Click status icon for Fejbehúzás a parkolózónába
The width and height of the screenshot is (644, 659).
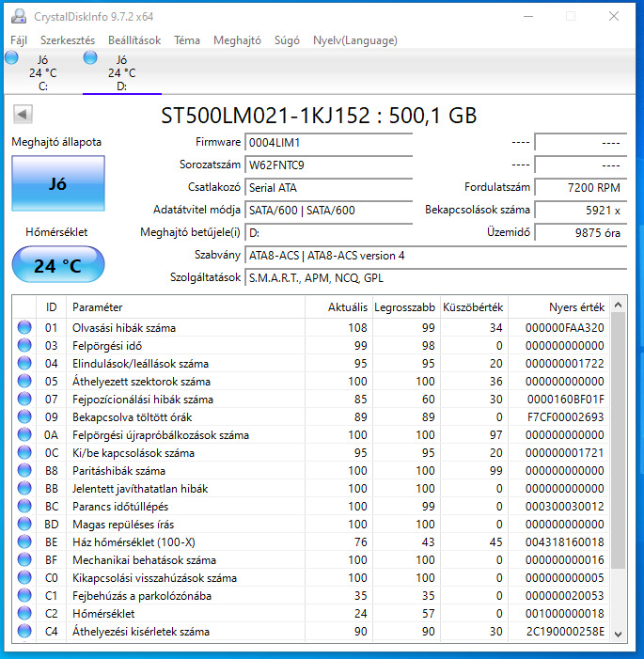click(x=24, y=595)
